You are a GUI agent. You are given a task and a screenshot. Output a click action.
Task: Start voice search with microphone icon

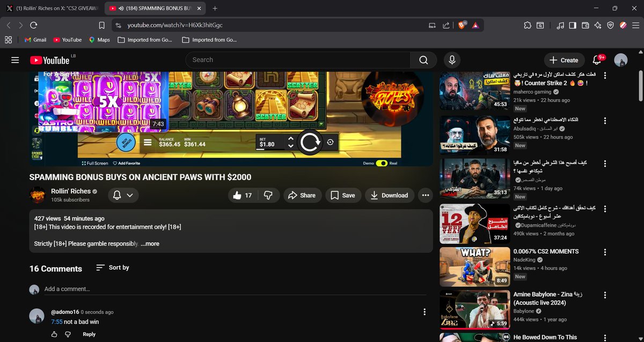pyautogui.click(x=452, y=60)
